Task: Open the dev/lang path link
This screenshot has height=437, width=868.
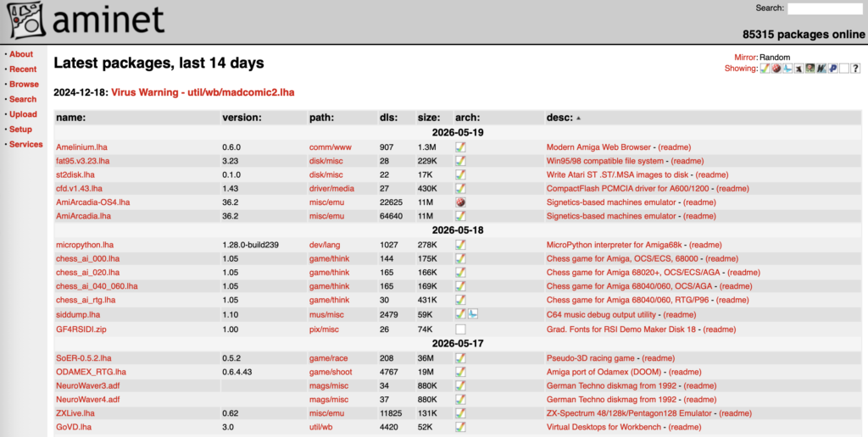Action: (325, 245)
